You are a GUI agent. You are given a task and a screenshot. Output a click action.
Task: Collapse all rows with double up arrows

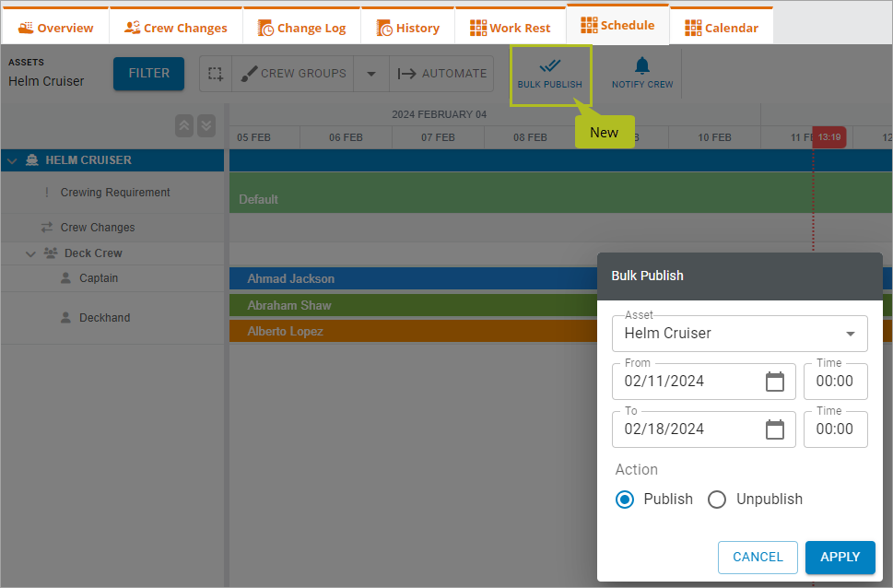184,125
